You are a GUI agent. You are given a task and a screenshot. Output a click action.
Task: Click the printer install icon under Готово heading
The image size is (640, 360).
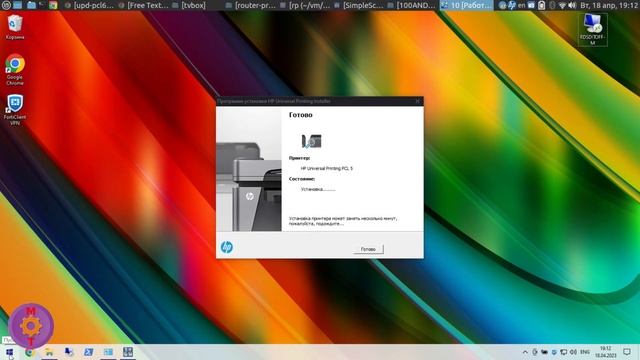(311, 141)
